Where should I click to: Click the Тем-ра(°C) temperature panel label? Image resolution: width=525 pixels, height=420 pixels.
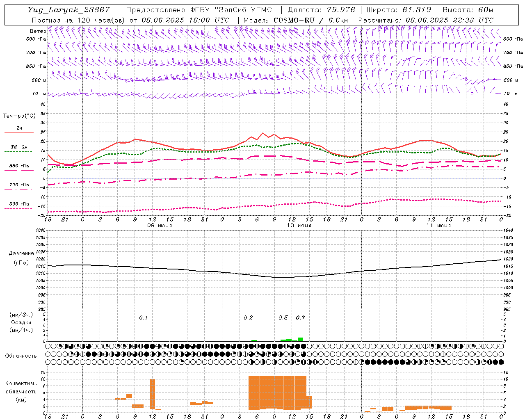point(19,116)
